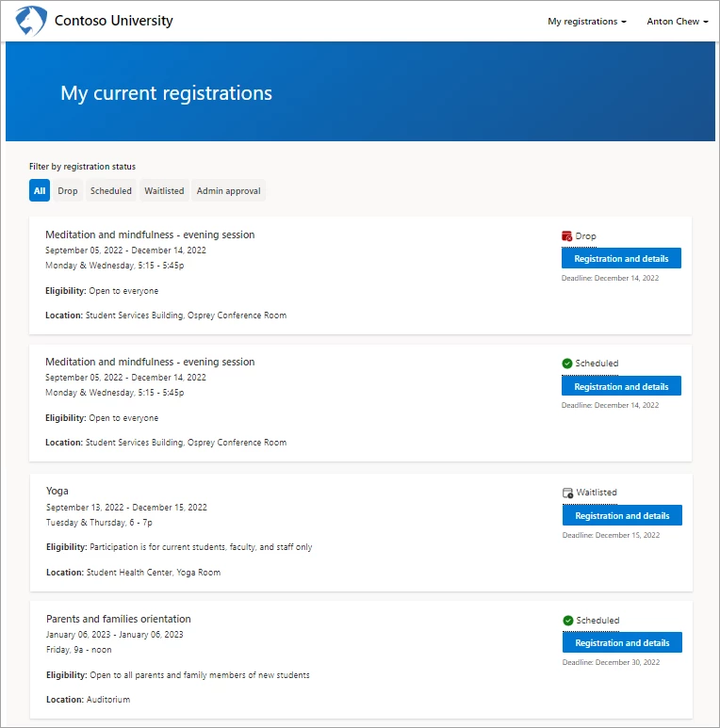Click green Scheduled checkmark on Parents orientation
This screenshot has height=728, width=720.
(x=567, y=621)
